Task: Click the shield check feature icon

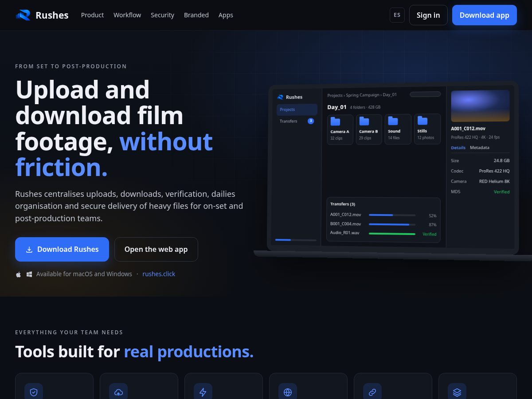Action: click(x=34, y=392)
